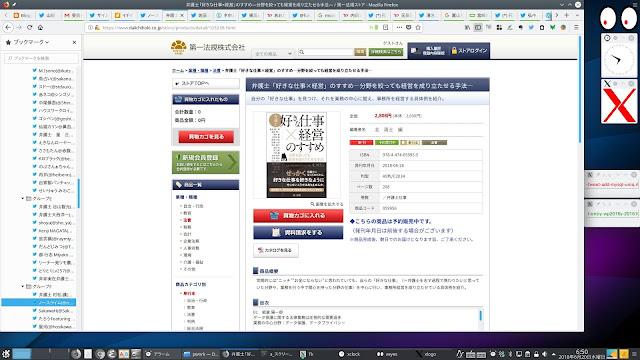Save the page to Pocket
640x360 pixels.
tap(409, 27)
